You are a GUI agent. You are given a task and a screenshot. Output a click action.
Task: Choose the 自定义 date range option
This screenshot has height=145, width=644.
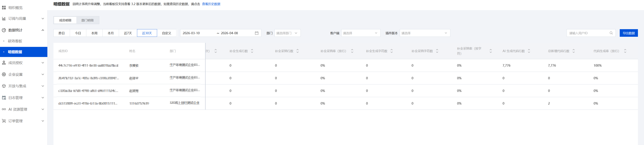tap(167, 33)
